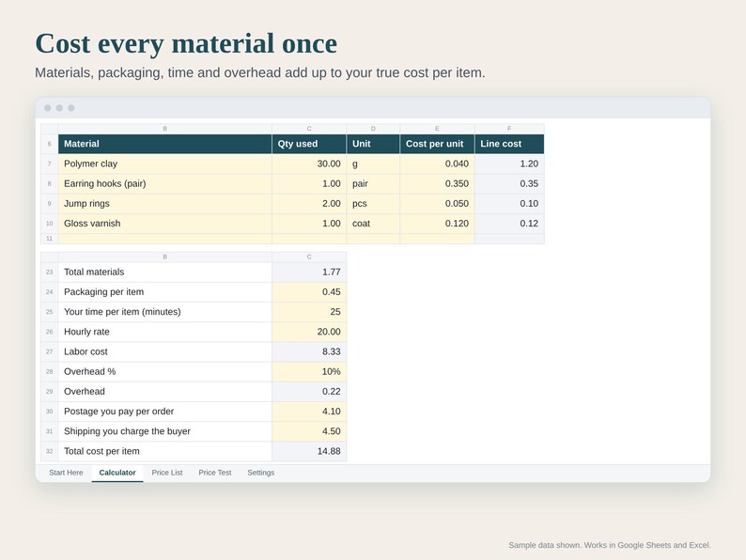Click the Gloss varnish material cell
746x560 pixels.
pos(164,224)
